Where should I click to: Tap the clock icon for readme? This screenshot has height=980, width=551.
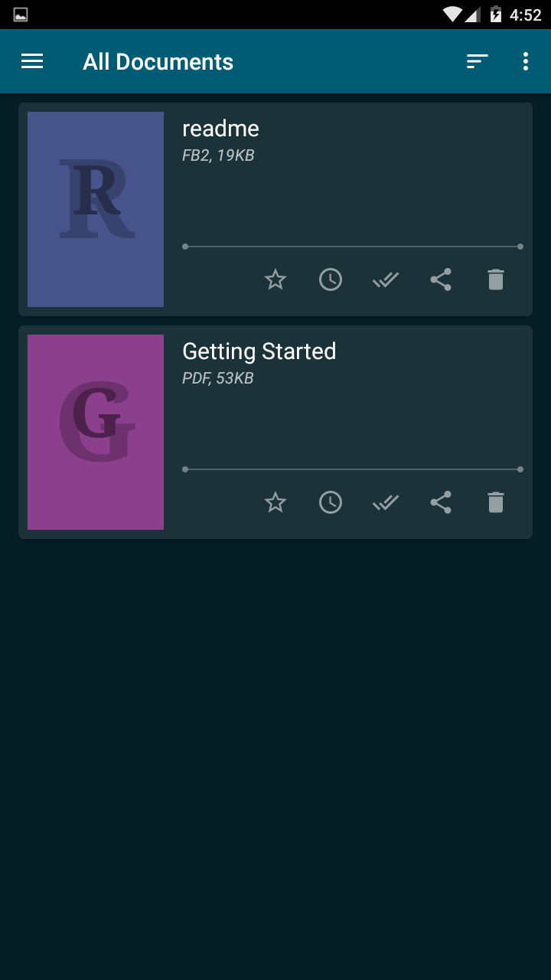[331, 279]
